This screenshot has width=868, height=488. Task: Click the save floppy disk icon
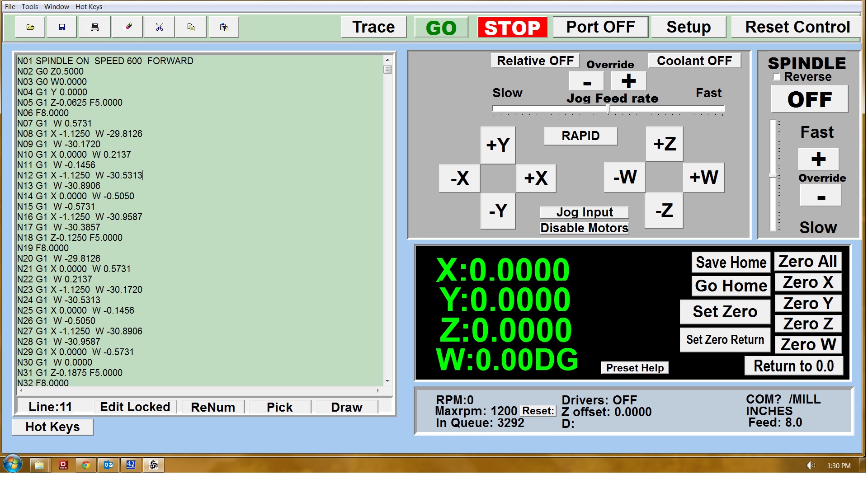click(62, 27)
